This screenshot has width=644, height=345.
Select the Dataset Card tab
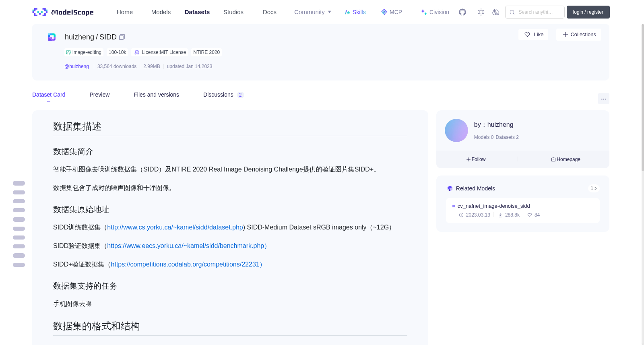tap(49, 95)
